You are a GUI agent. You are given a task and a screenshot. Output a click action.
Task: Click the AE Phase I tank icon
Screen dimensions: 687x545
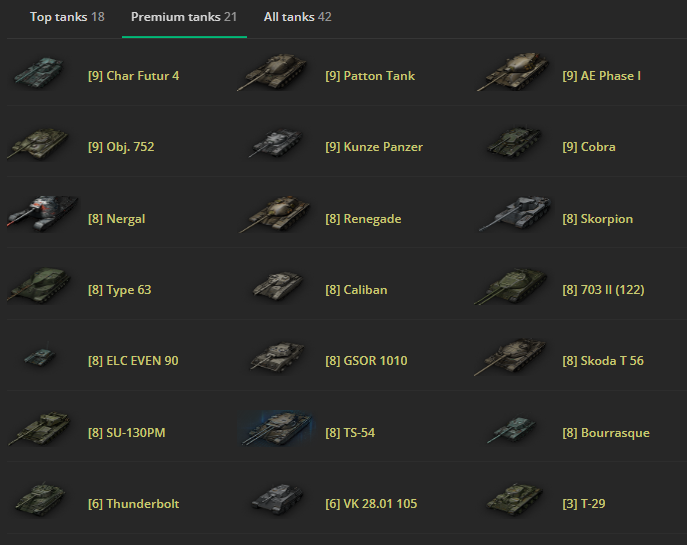513,72
